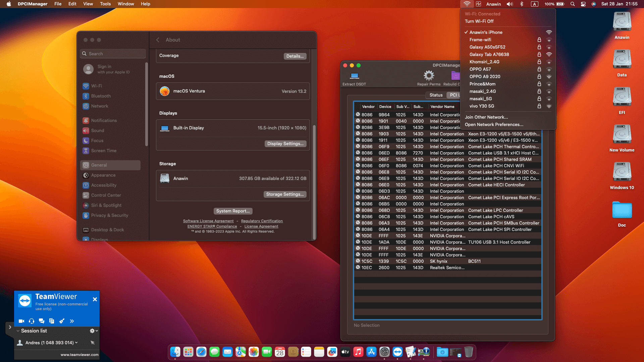
Task: Open TeamViewer voice/audio headset tool
Action: [x=32, y=321]
